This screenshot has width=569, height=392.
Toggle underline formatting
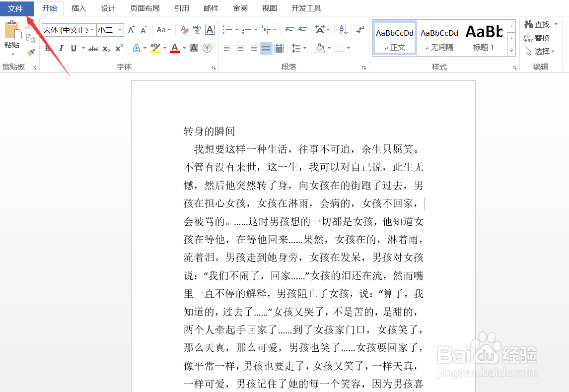point(73,48)
